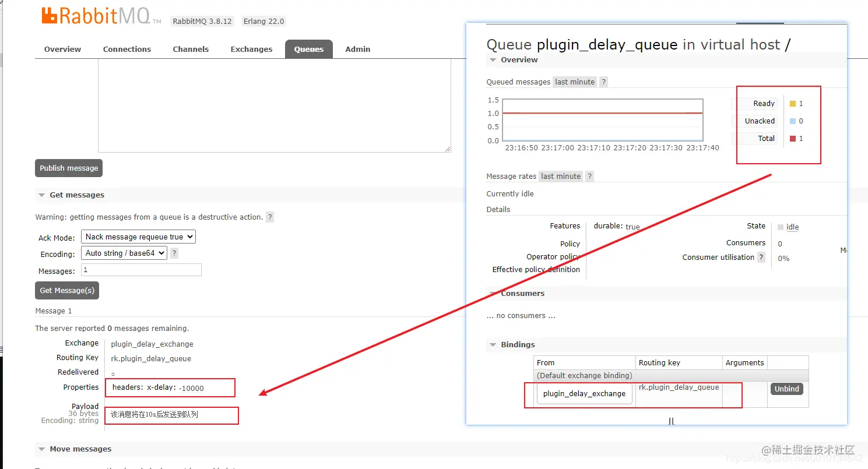
Task: Click the Publish message button
Action: coord(69,168)
